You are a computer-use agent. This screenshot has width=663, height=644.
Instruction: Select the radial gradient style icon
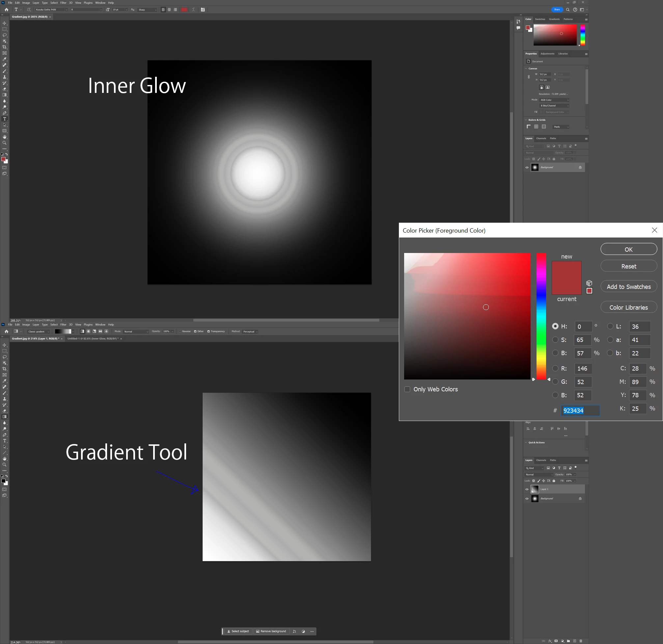tap(88, 331)
